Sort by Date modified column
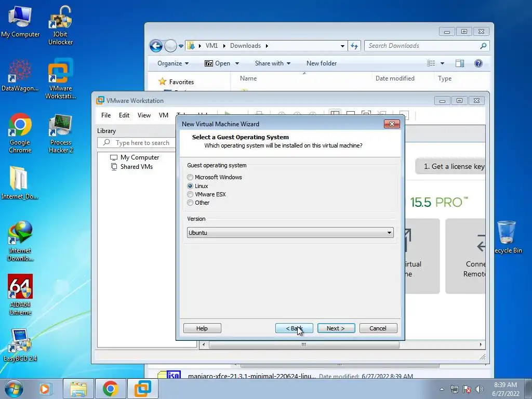Image resolution: width=532 pixels, height=399 pixels. click(395, 78)
